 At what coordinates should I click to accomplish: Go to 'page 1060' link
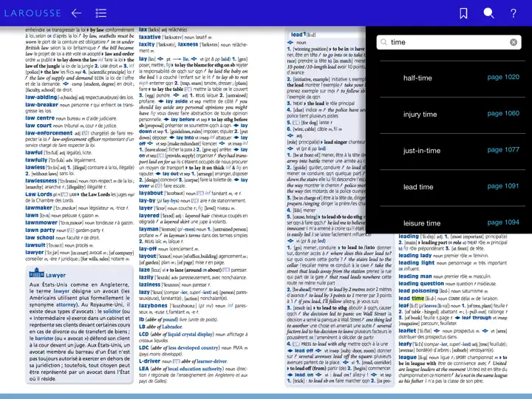click(x=503, y=113)
